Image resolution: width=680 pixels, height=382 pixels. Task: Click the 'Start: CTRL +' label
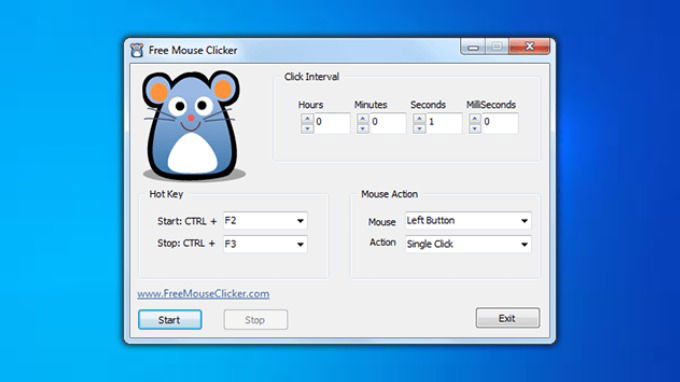(x=186, y=221)
